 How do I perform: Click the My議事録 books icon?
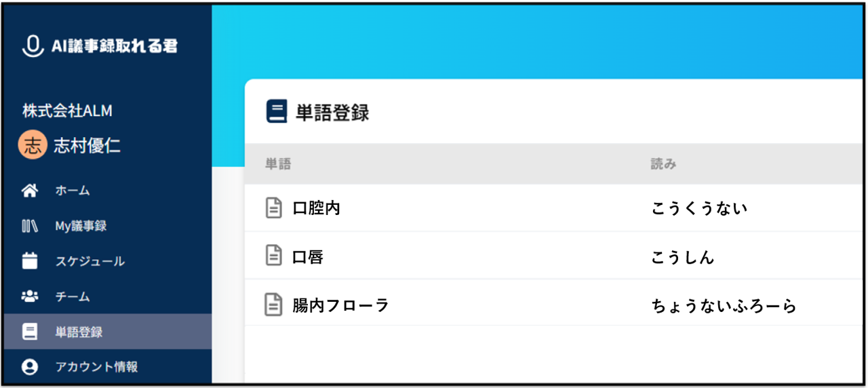pos(30,227)
